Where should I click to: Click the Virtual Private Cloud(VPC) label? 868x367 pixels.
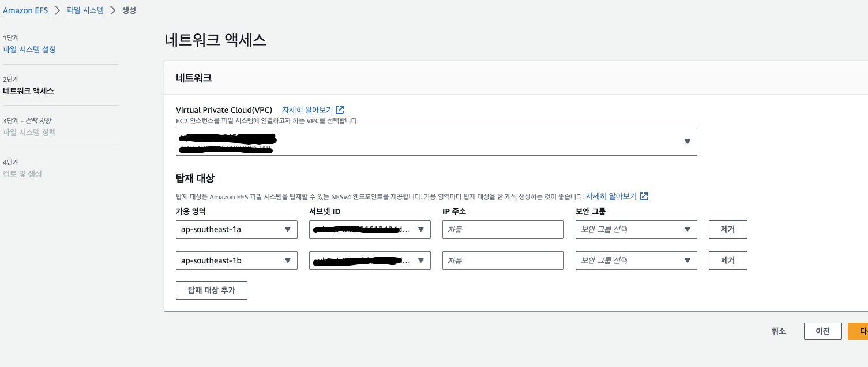224,109
